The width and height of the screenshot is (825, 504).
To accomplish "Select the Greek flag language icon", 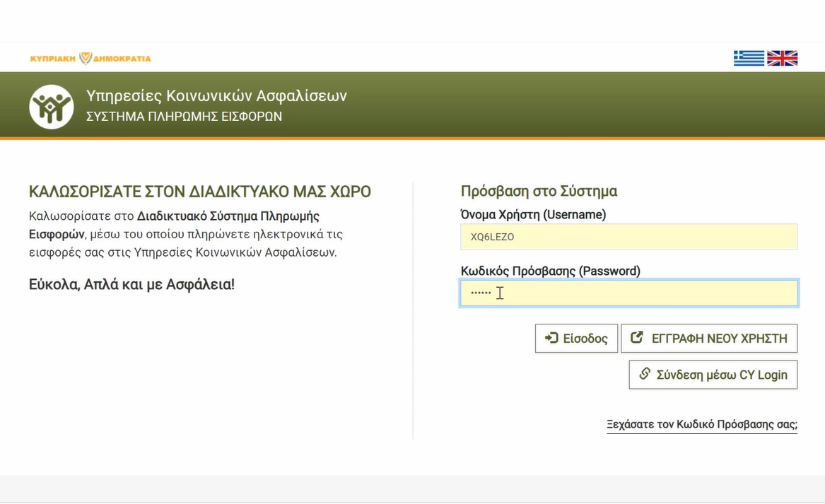I will click(749, 58).
